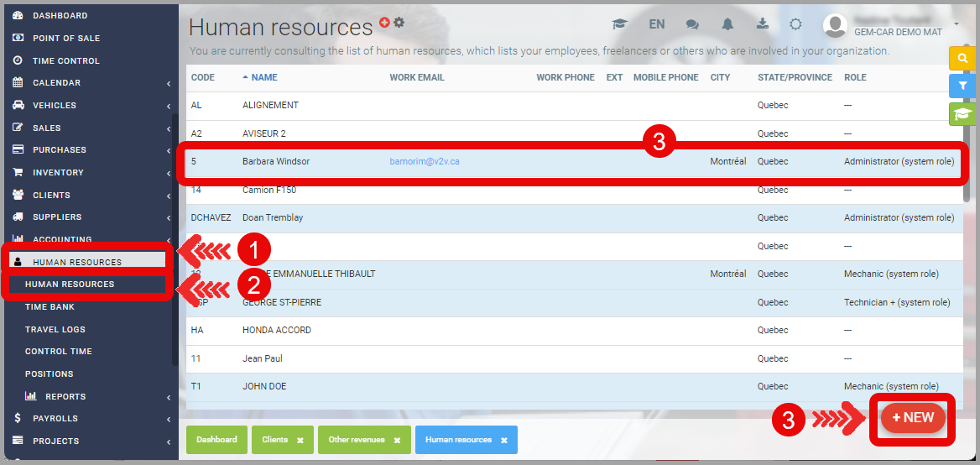This screenshot has height=465, width=980.
Task: Click the red + NEW button
Action: [913, 418]
